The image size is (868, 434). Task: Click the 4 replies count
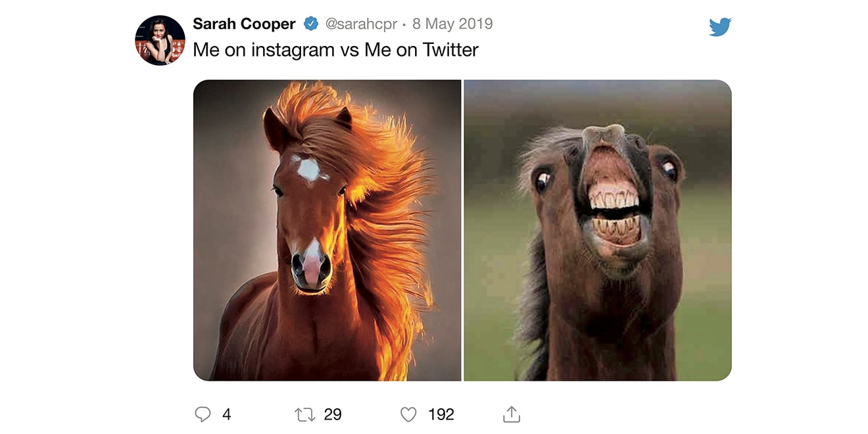click(227, 414)
